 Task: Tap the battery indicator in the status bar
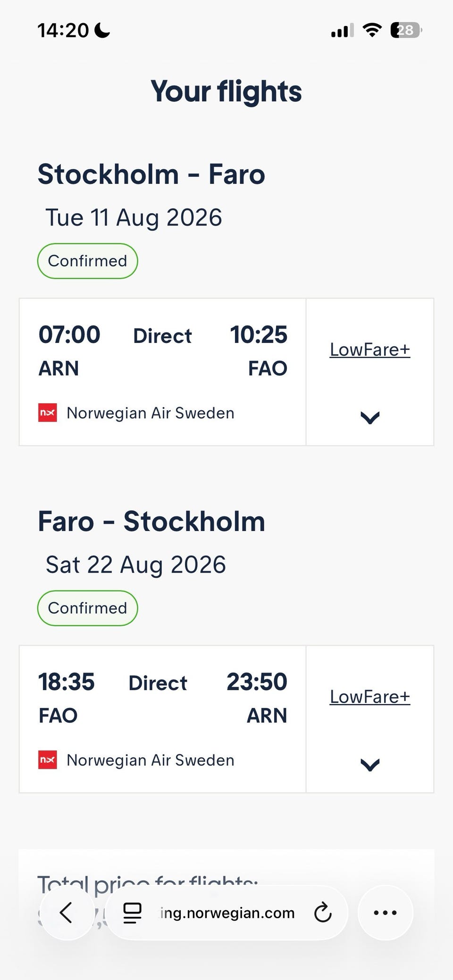click(406, 30)
